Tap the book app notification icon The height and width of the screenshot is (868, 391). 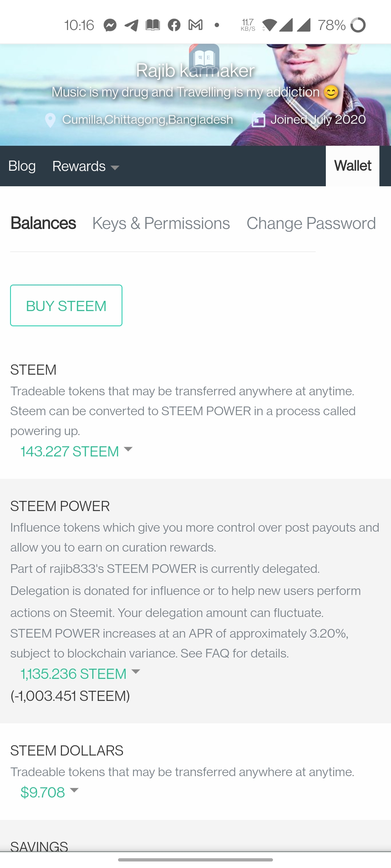click(x=153, y=25)
